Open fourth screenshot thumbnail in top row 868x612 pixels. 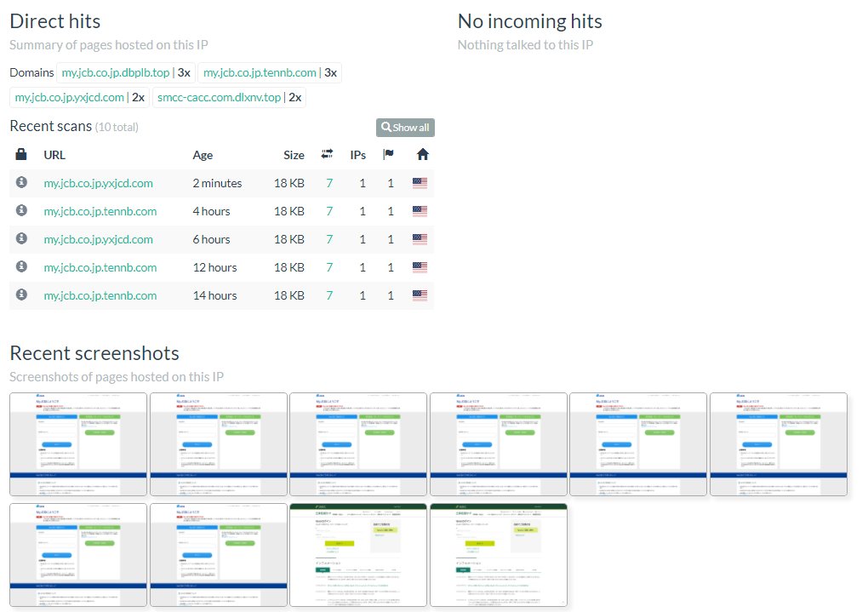click(498, 444)
